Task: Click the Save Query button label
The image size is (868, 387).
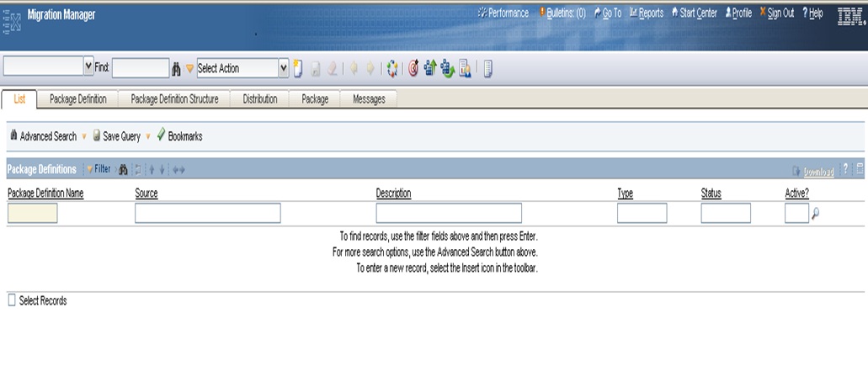Action: click(x=121, y=136)
